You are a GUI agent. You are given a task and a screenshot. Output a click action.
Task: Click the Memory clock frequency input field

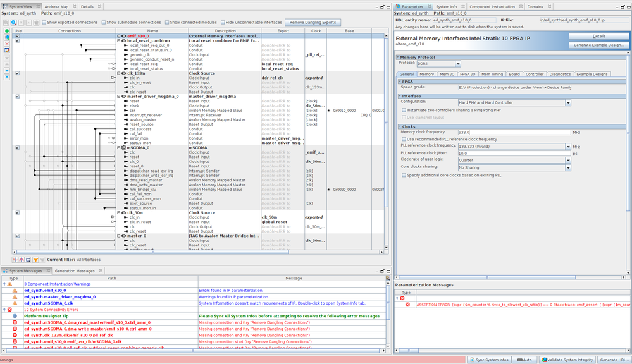[514, 132]
